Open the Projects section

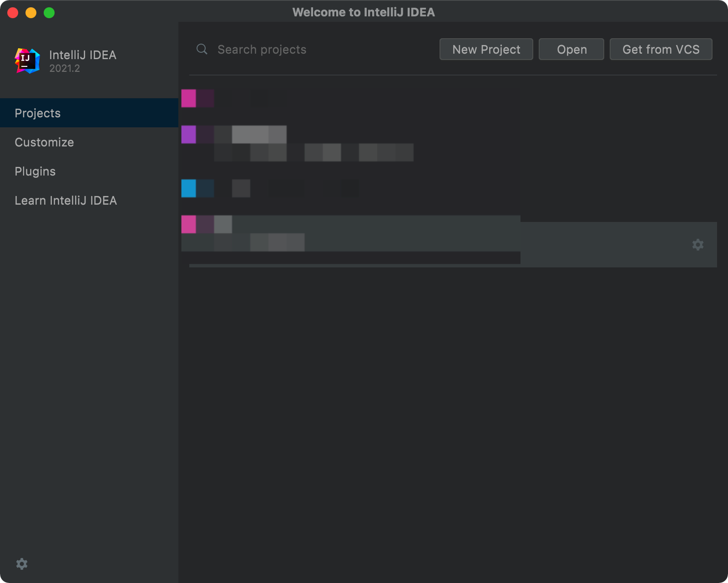[89, 113]
